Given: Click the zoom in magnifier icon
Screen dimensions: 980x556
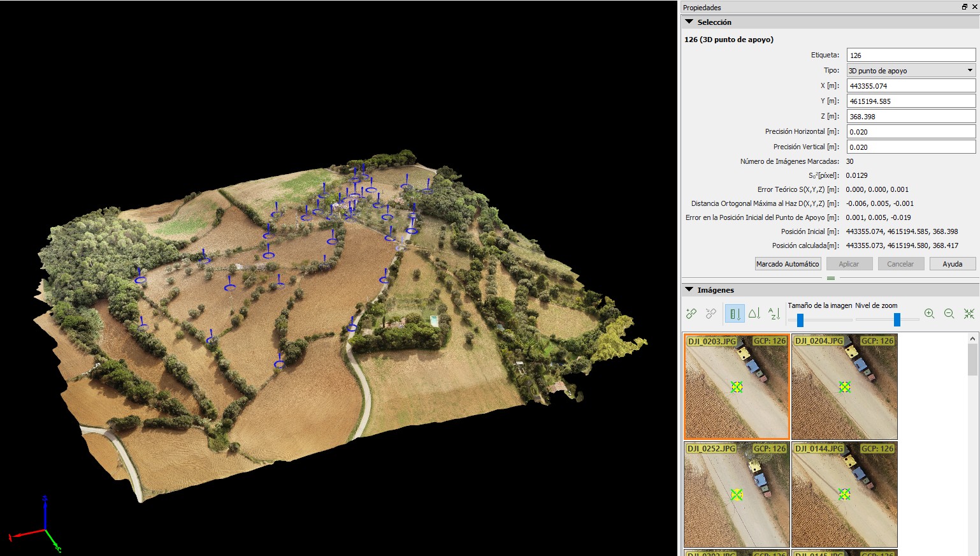Looking at the screenshot, I should coord(930,314).
